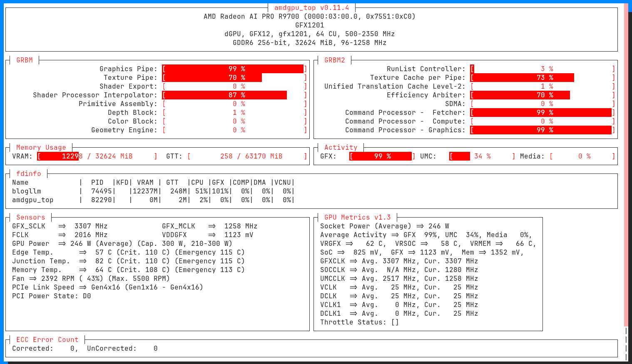Image resolution: width=632 pixels, height=364 pixels.
Task: Click the Throttle Status line
Action: (359, 322)
